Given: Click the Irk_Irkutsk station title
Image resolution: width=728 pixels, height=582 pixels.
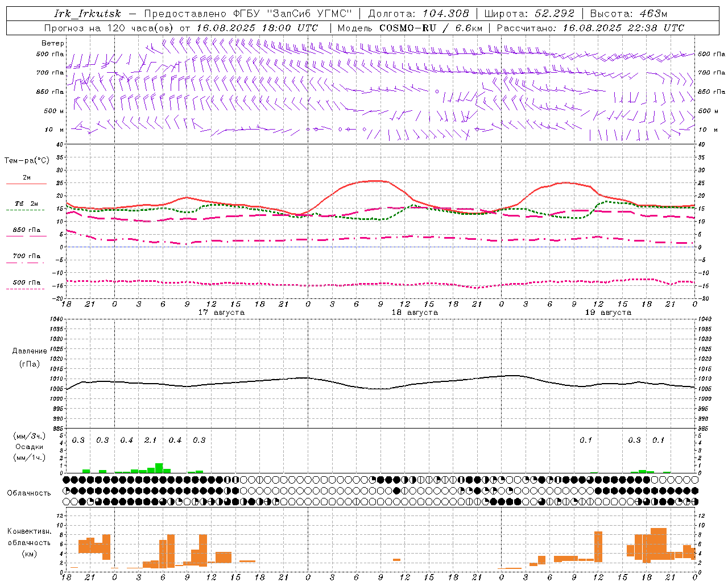Looking at the screenshot, I should 88,14.
